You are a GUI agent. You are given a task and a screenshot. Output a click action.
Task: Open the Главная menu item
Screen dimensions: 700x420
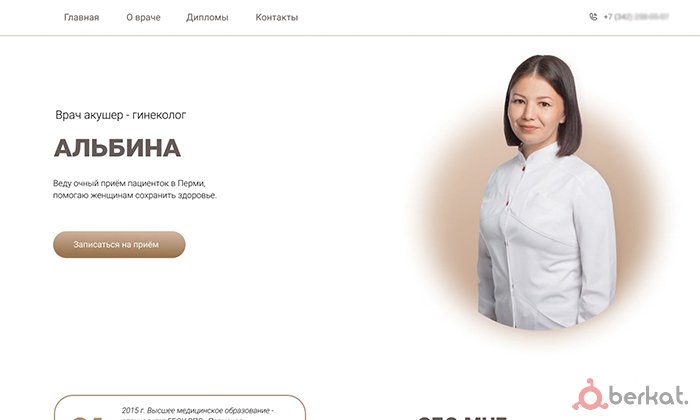pos(81,17)
